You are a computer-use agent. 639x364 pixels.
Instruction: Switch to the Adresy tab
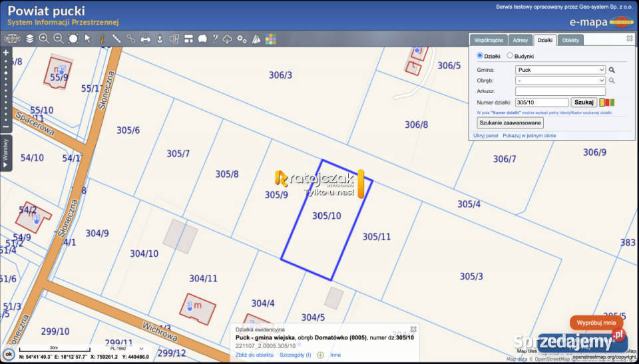click(x=521, y=41)
